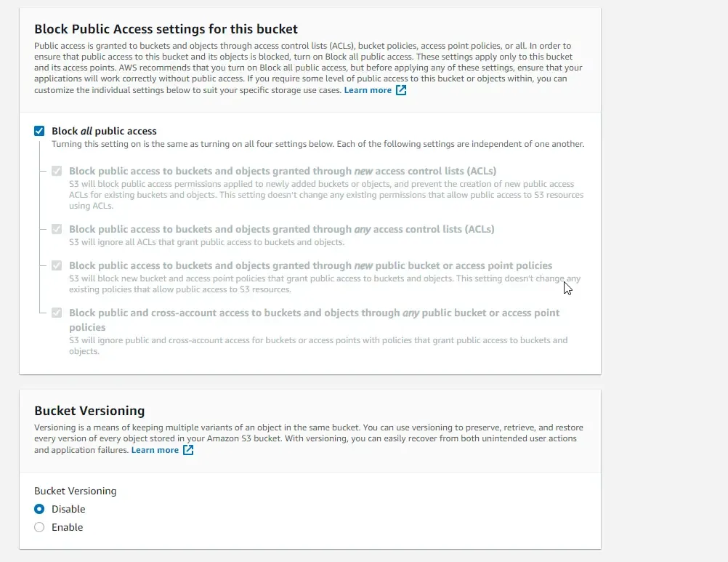
Task: Toggle checkbox for blocking any ACLs access
Action: (x=57, y=230)
